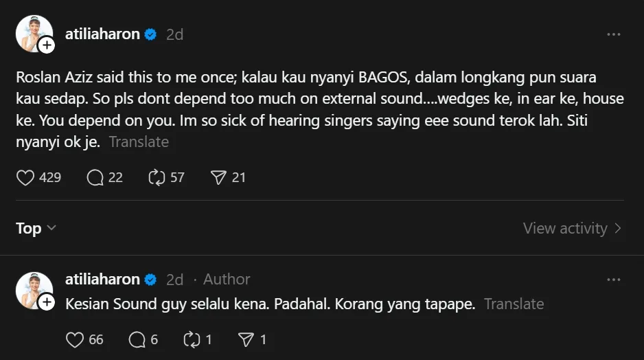The image size is (644, 360).
Task: Click the 2d timestamp on the reply
Action: click(175, 280)
